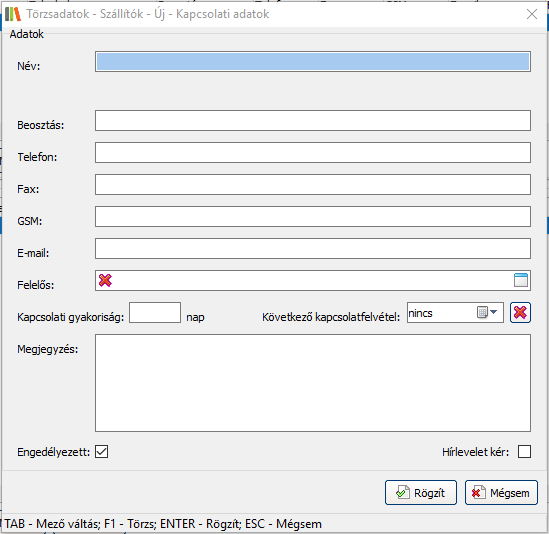Expand the Következő kapcsolatfelvétel date dropdown arrow

pos(494,312)
